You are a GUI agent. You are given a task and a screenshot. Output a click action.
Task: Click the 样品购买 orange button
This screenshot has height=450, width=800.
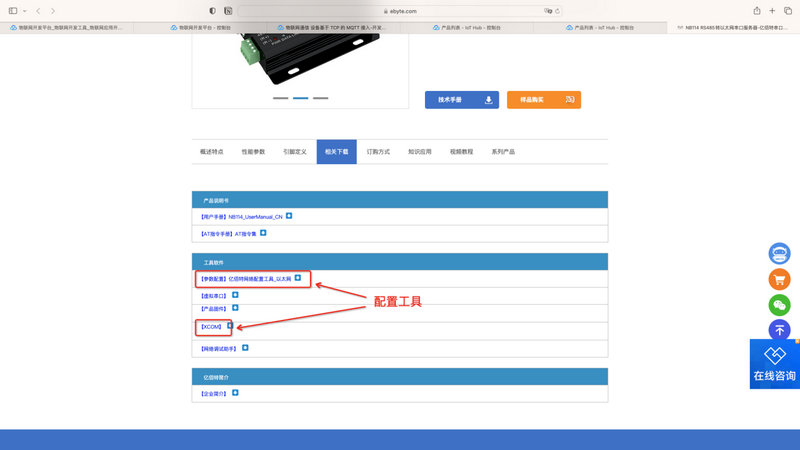coord(544,99)
